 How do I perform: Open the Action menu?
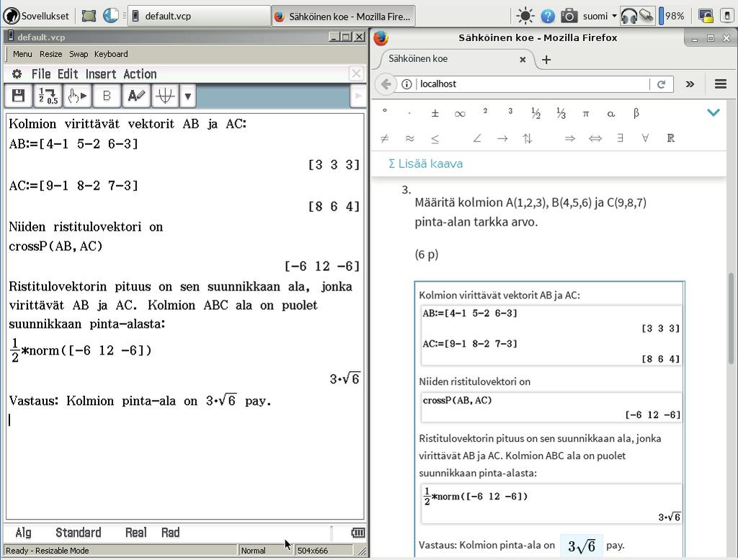140,74
